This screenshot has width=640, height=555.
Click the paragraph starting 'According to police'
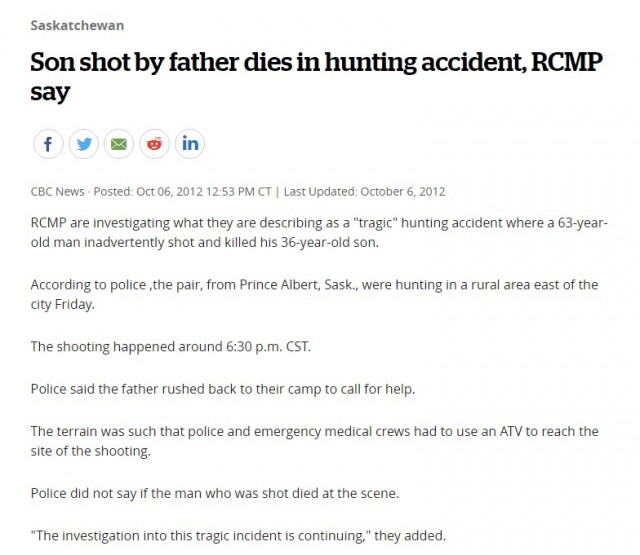pyautogui.click(x=314, y=294)
